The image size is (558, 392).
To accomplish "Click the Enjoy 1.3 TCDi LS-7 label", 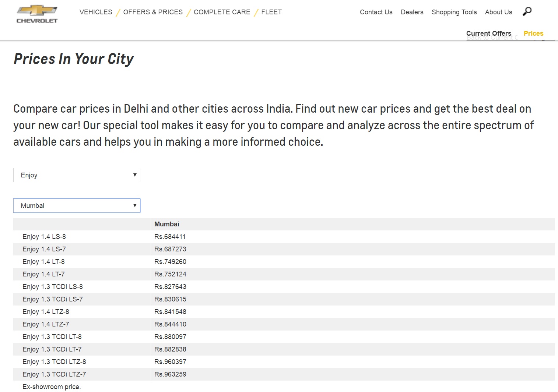I will click(53, 299).
